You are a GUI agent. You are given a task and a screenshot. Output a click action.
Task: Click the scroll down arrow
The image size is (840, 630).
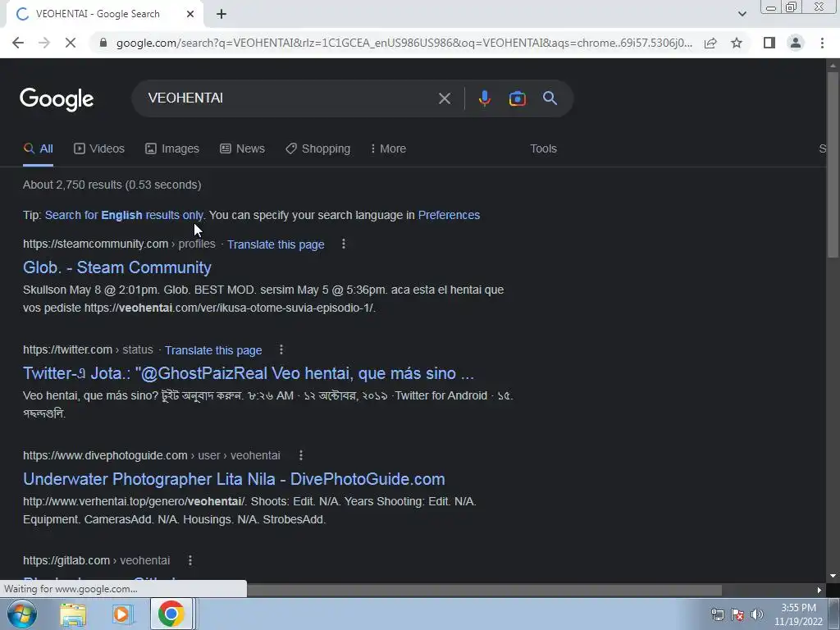(833, 576)
